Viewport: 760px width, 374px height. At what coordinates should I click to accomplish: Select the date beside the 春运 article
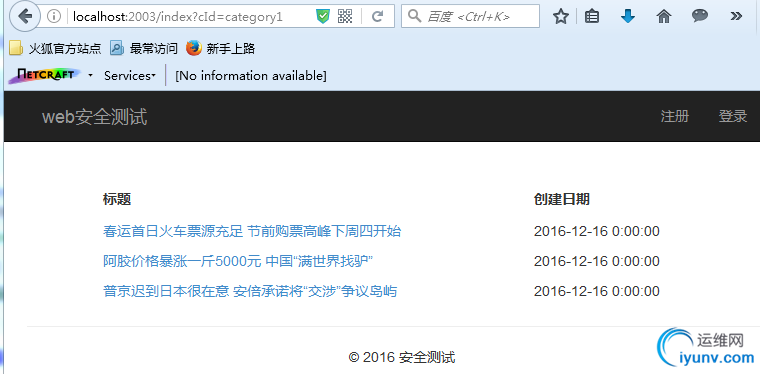597,231
